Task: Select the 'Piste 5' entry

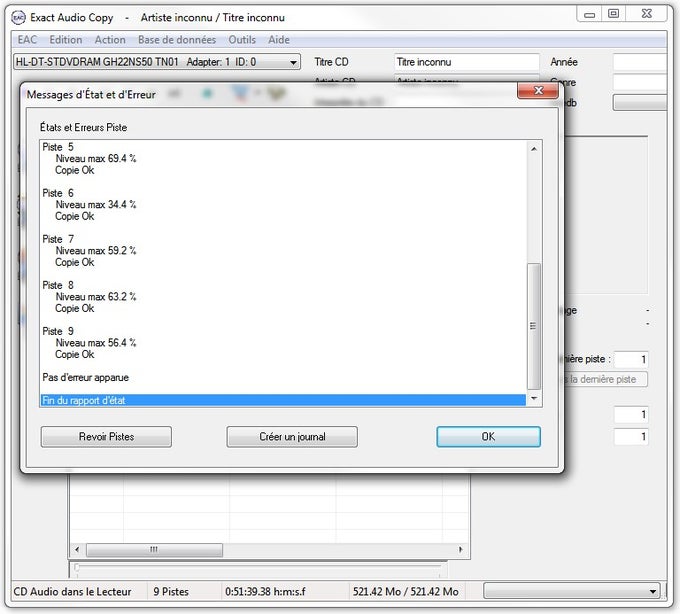Action: 58,147
